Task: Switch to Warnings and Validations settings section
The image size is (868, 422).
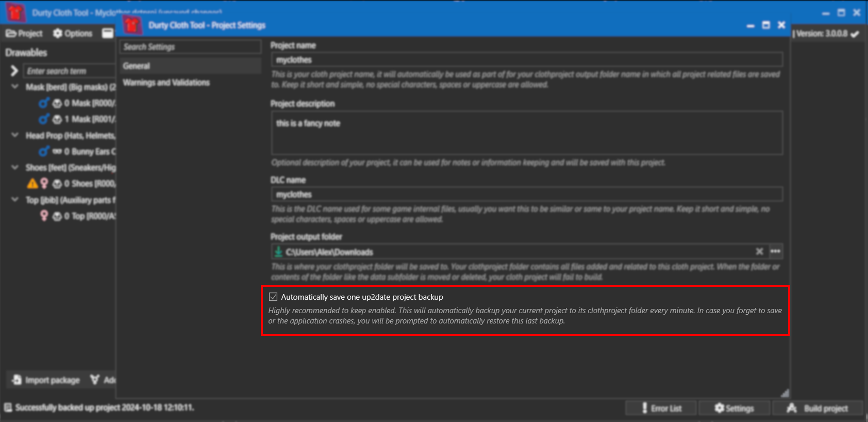Action: pyautogui.click(x=166, y=83)
